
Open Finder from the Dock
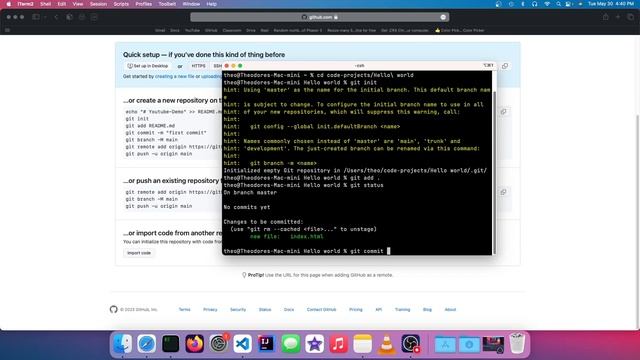click(122, 344)
